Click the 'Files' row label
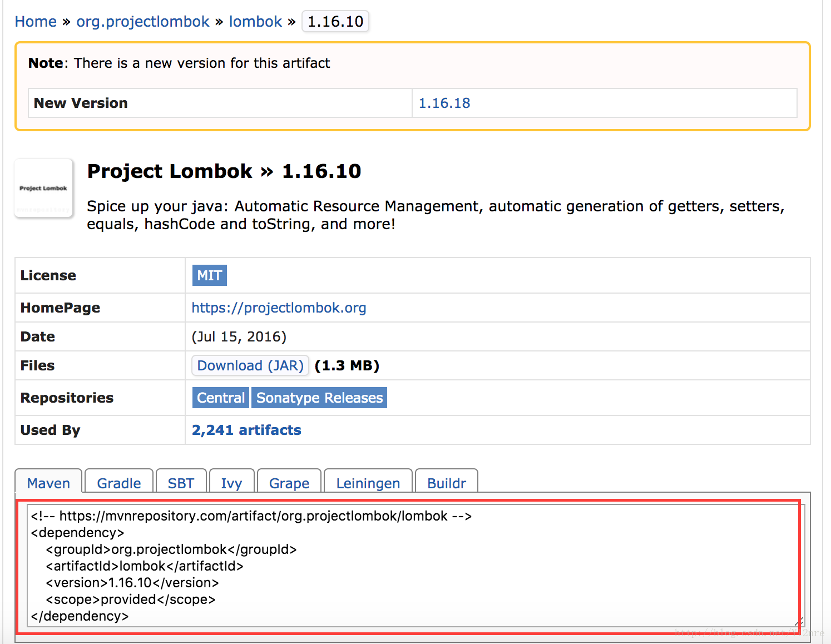 click(37, 365)
